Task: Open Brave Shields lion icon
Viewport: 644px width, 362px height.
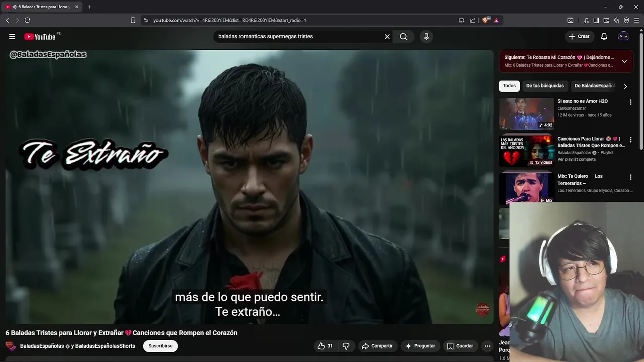Action: pyautogui.click(x=486, y=20)
